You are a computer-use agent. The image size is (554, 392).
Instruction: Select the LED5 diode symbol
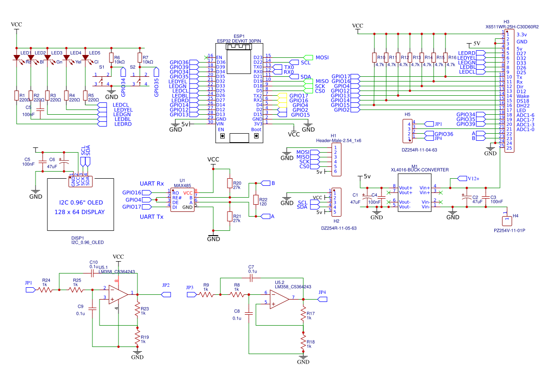tap(85, 58)
